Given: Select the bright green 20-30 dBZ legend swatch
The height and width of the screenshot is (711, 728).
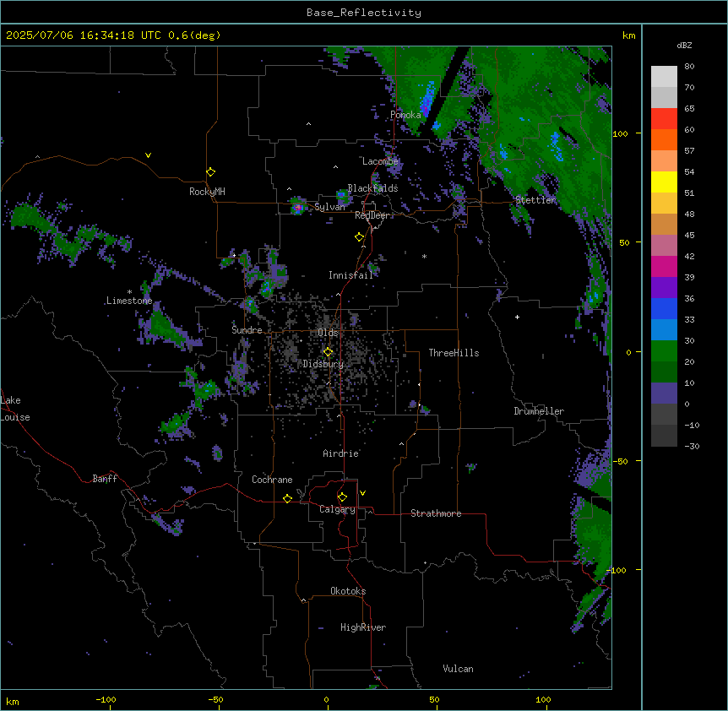Looking at the screenshot, I should pos(664,351).
